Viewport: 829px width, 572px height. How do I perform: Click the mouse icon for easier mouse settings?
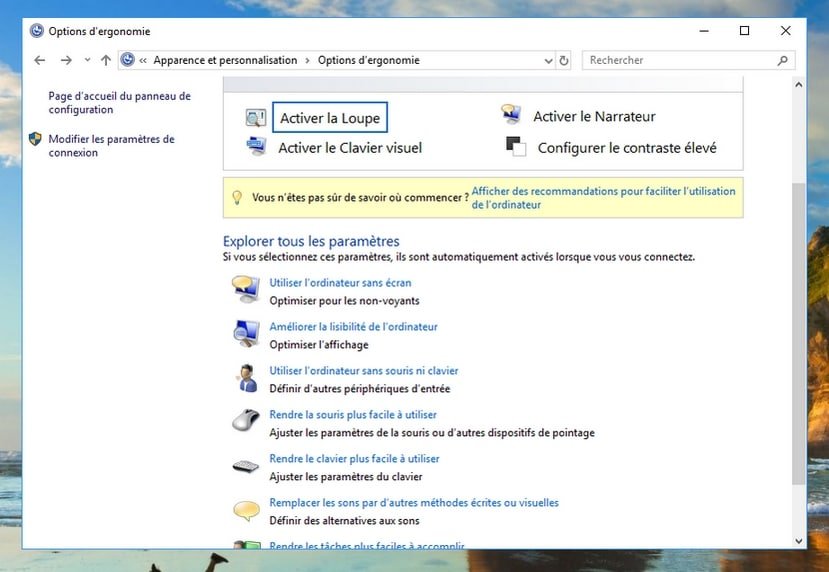[246, 420]
